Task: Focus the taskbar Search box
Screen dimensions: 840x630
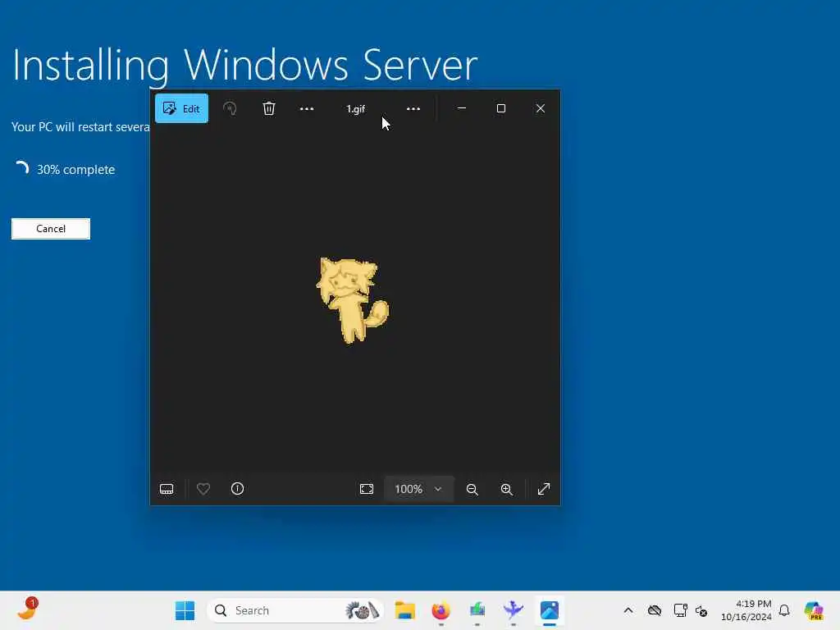Action: coord(295,610)
